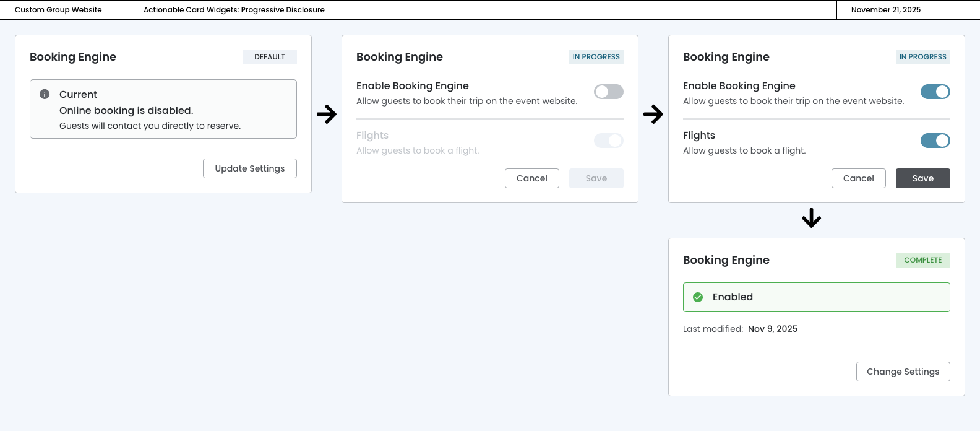Click the green checkmark icon next to Enabled
This screenshot has width=980, height=431.
click(698, 297)
